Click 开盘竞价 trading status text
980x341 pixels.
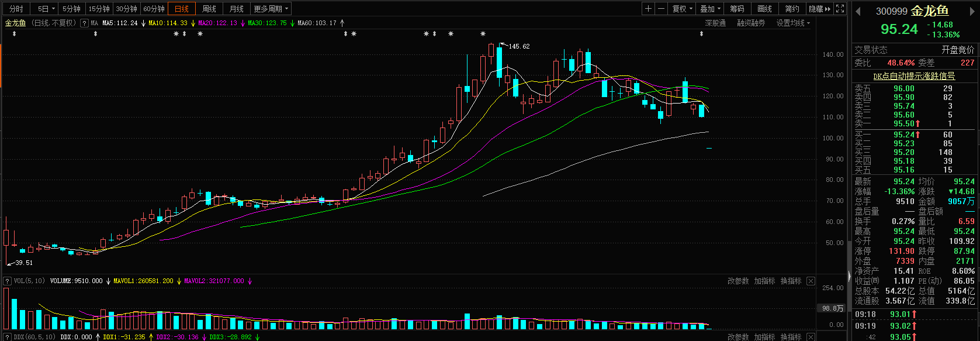[958, 50]
